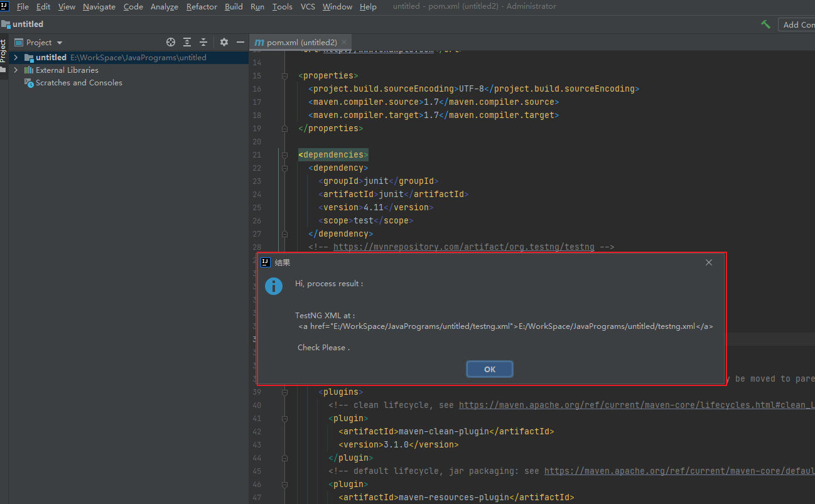The image size is (815, 504).
Task: Open the Help menu
Action: [368, 7]
